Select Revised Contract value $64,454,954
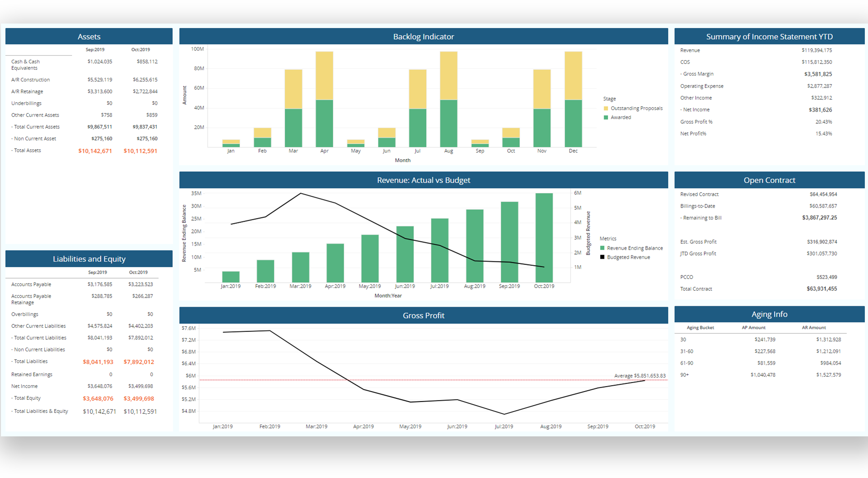The width and height of the screenshot is (868, 478). [823, 194]
